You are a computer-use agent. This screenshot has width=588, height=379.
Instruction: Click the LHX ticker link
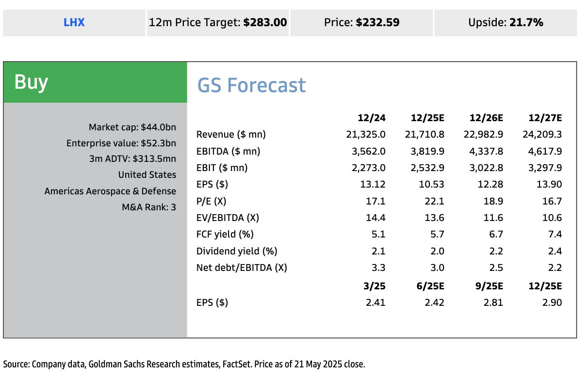coord(74,22)
